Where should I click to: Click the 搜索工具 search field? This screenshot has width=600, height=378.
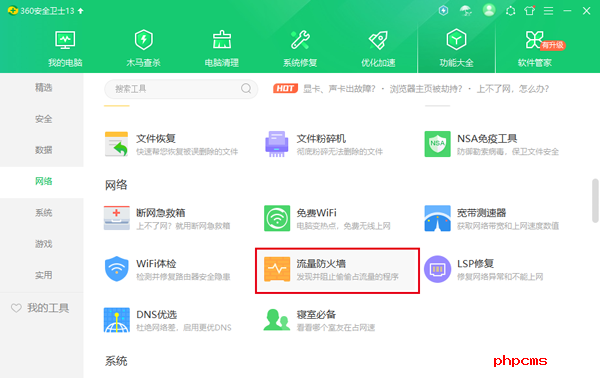(181, 89)
